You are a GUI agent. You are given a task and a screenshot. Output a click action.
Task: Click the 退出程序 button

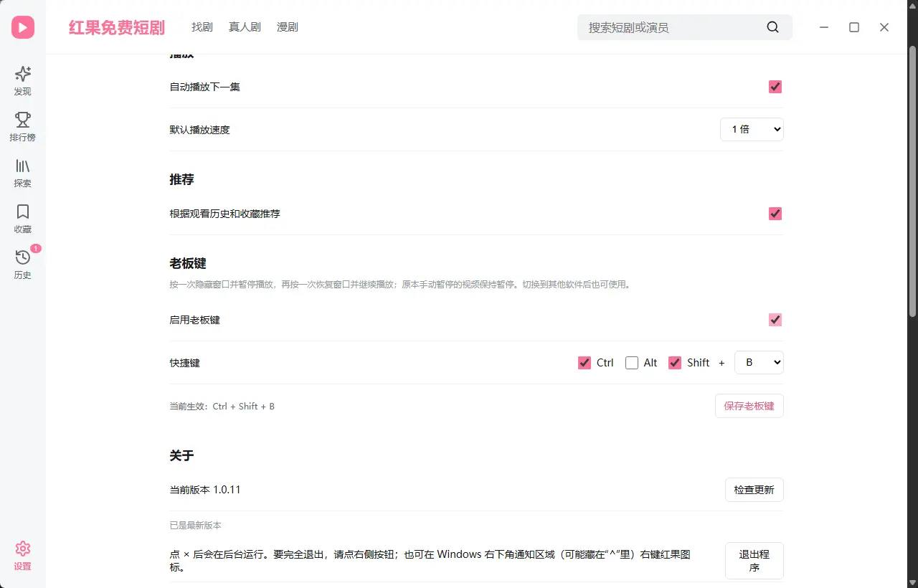point(754,561)
